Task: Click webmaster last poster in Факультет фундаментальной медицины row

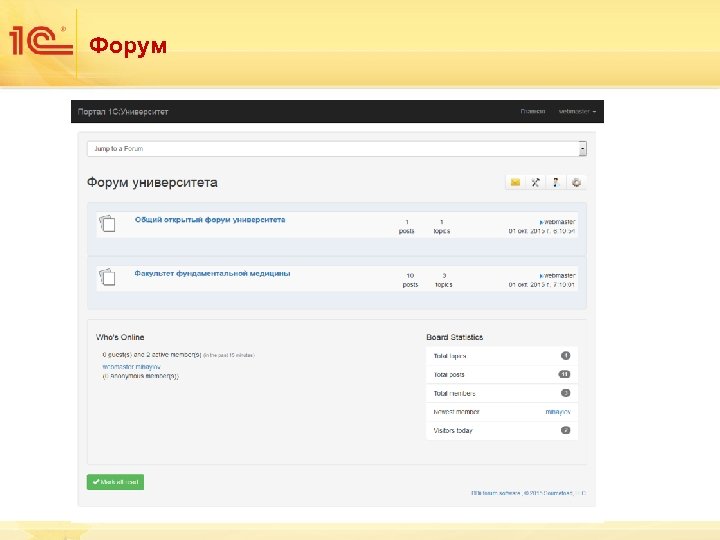Action: tap(559, 276)
